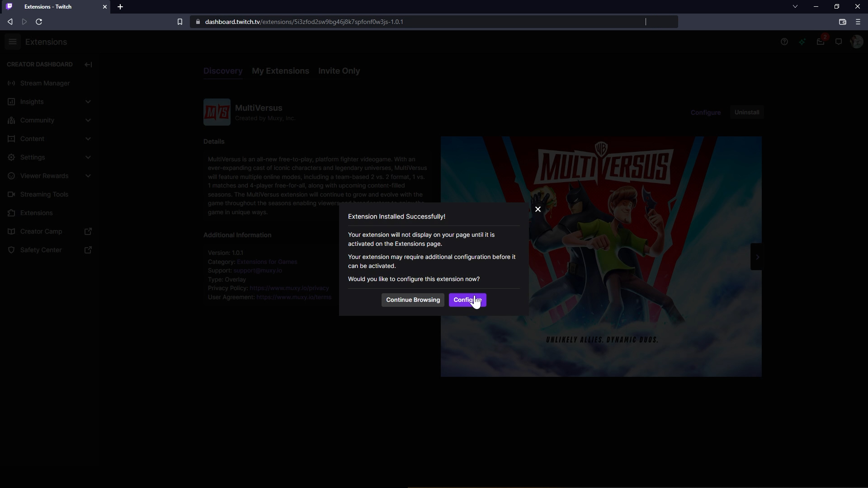This screenshot has width=868, height=488.
Task: Close the Extensions - Twitch tab
Action: [x=105, y=7]
